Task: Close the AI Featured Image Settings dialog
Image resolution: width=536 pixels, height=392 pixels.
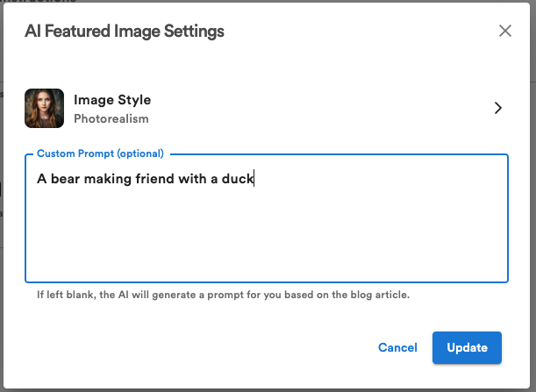Action: point(504,32)
